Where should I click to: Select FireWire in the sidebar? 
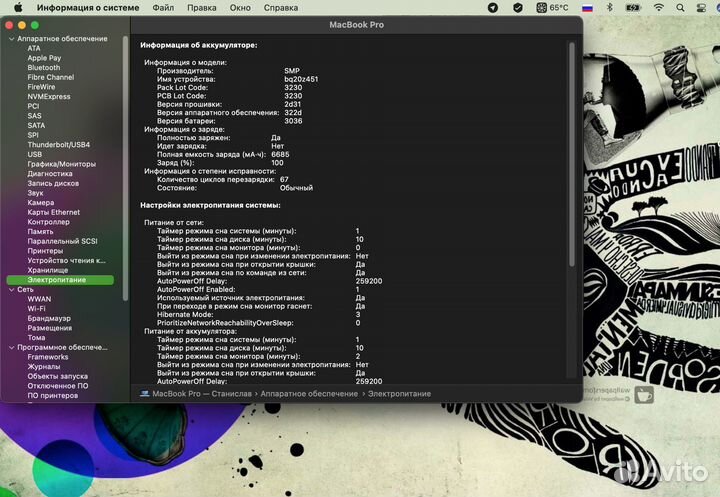coord(41,87)
